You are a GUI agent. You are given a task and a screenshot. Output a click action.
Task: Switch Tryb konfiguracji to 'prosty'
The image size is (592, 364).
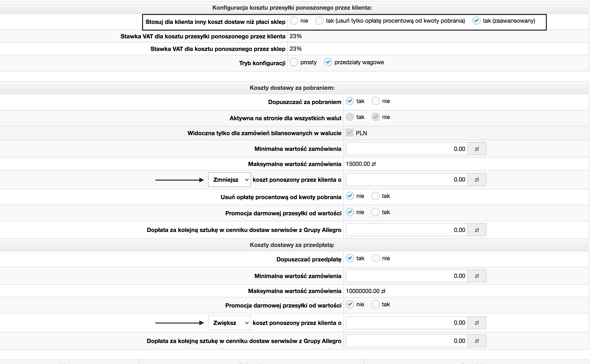tap(294, 62)
